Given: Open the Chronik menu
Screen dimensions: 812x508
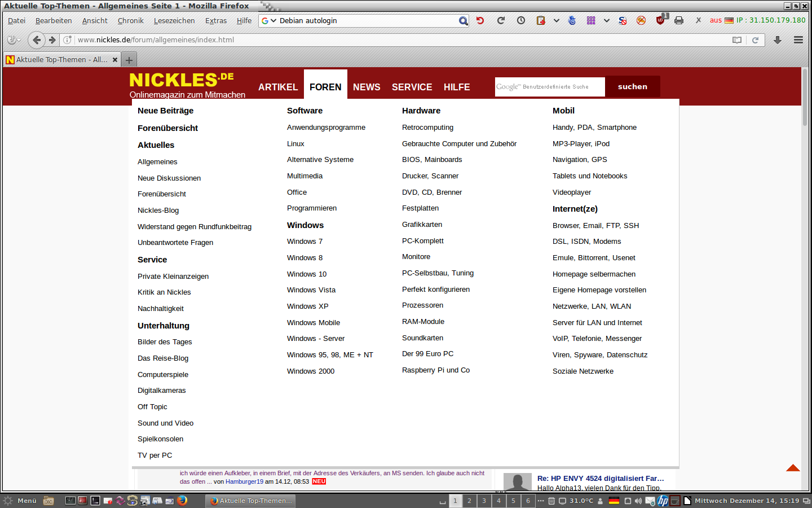Looking at the screenshot, I should 131,21.
